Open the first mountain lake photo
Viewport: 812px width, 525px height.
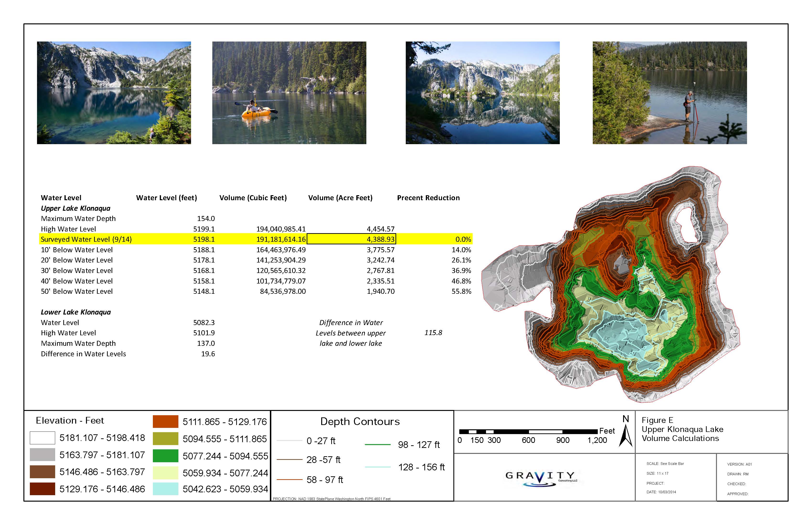(x=114, y=93)
